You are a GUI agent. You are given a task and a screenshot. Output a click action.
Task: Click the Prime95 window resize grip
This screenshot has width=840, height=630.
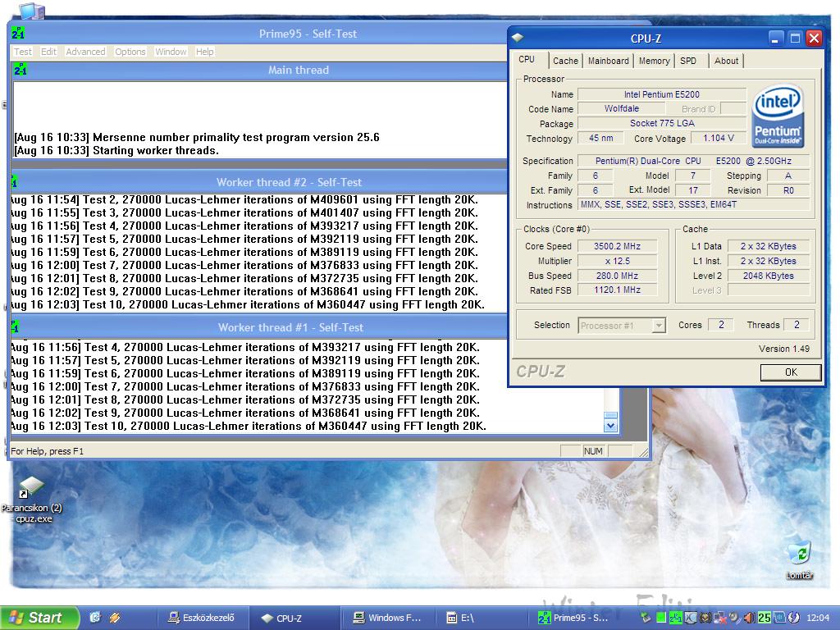pos(643,452)
